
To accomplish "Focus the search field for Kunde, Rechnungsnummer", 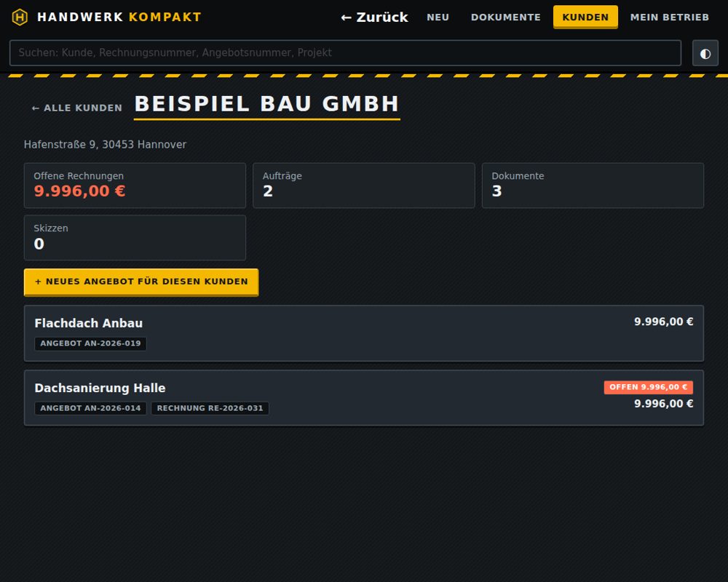I will (345, 53).
